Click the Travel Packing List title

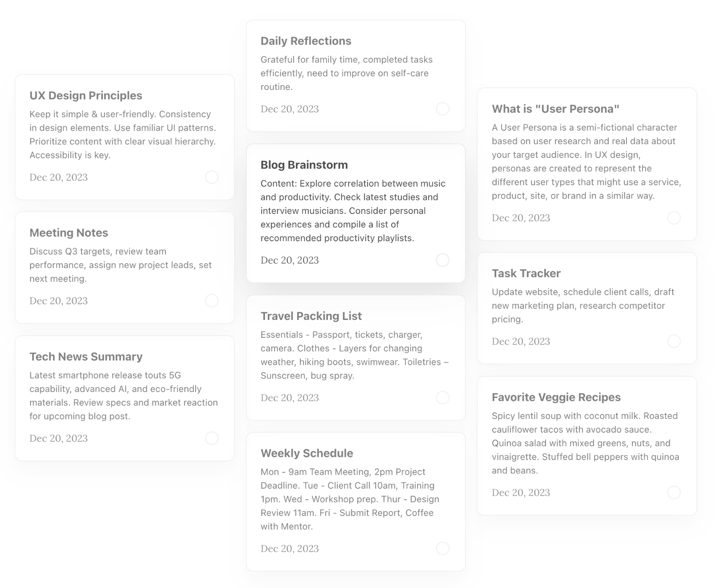[311, 316]
